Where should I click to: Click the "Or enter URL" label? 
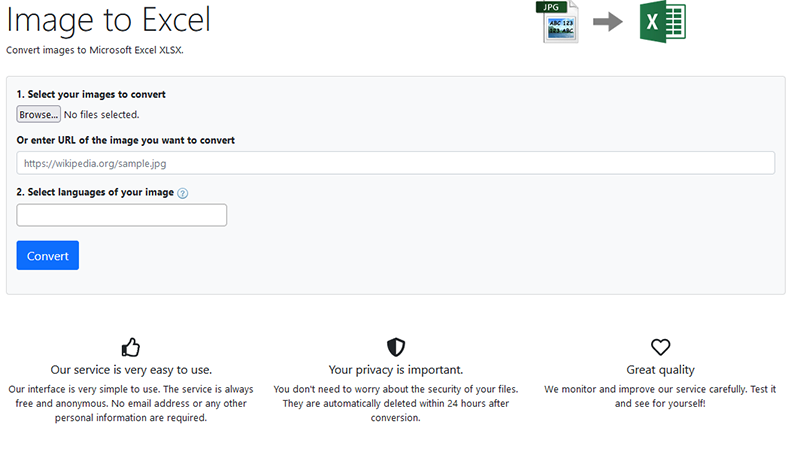tap(126, 140)
